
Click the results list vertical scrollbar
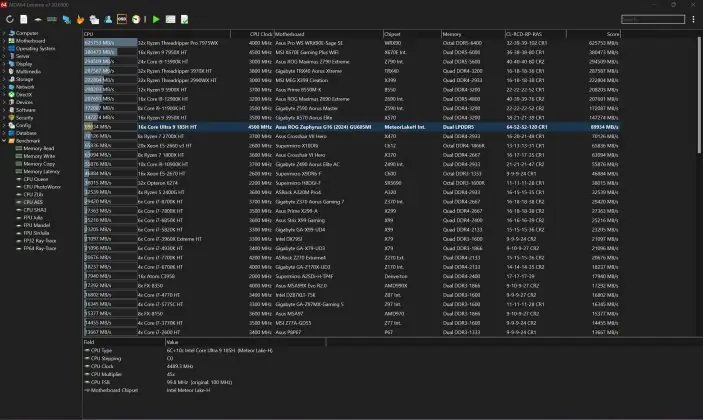point(699,95)
